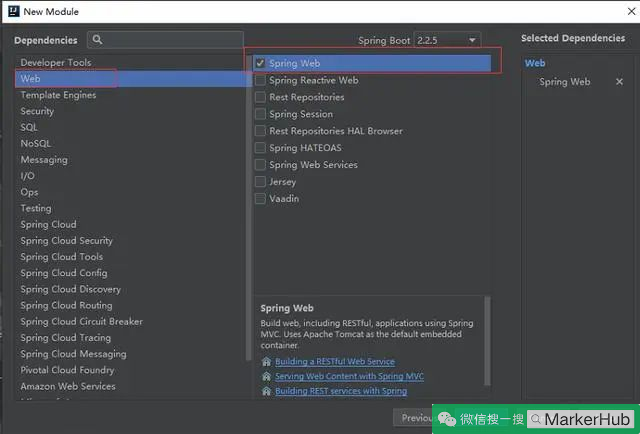Viewport: 640px width, 434px height.
Task: Remove Spring Web from Selected Dependencies
Action: pyautogui.click(x=619, y=82)
